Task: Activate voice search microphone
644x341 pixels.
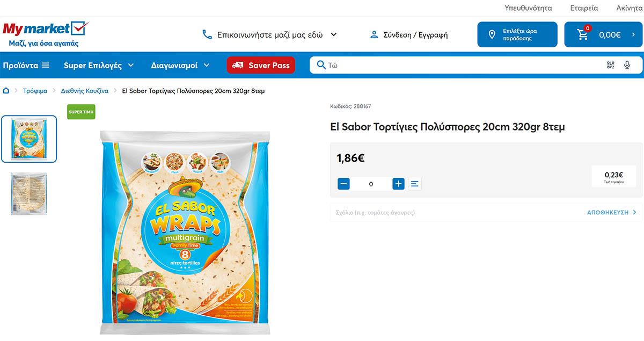Action: tap(626, 64)
